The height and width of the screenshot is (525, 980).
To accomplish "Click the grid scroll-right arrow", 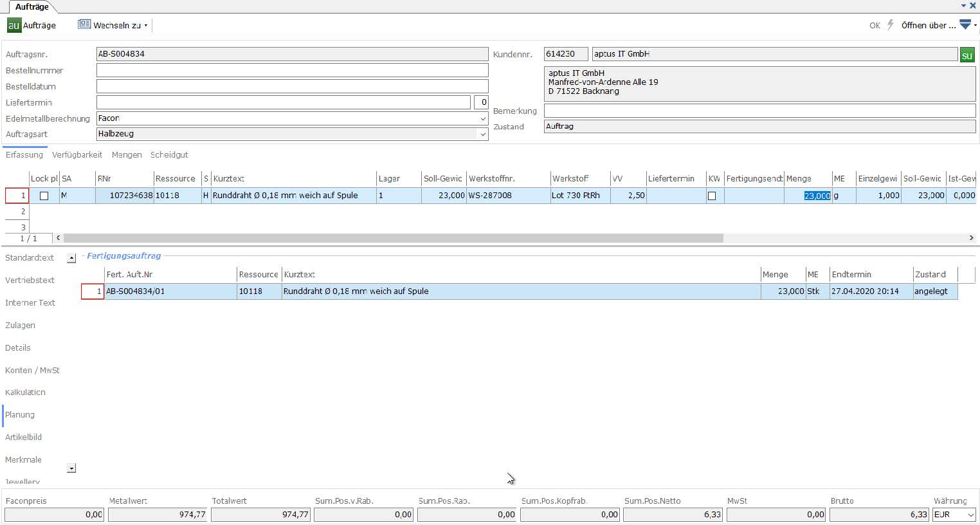I will coord(971,238).
